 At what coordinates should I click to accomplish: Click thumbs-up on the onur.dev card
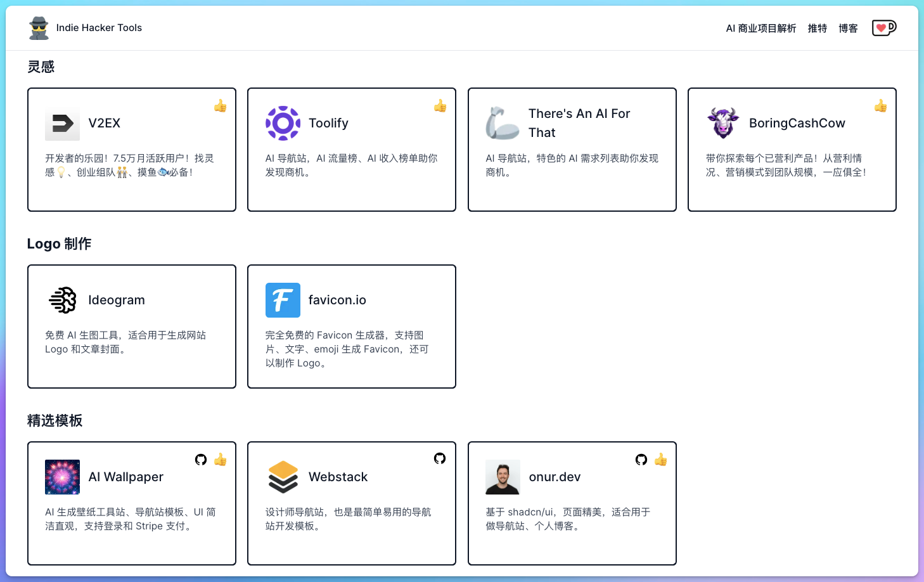[660, 460]
